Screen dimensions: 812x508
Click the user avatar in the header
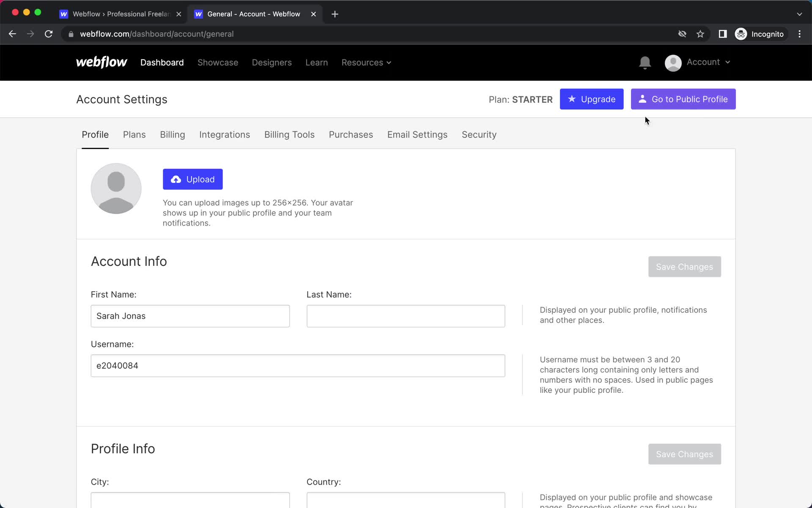pyautogui.click(x=673, y=63)
